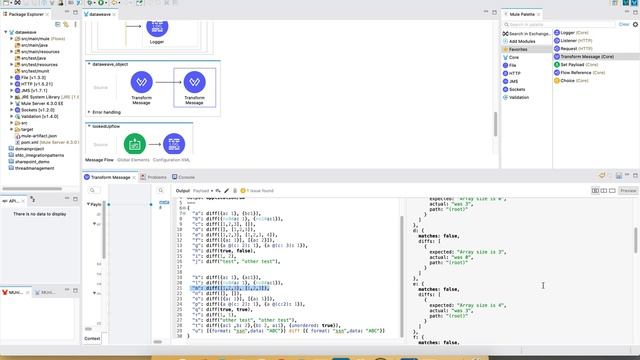Image resolution: width=640 pixels, height=360 pixels.
Task: Choose Request (HTTP) in Mule Palette
Action: point(573,49)
